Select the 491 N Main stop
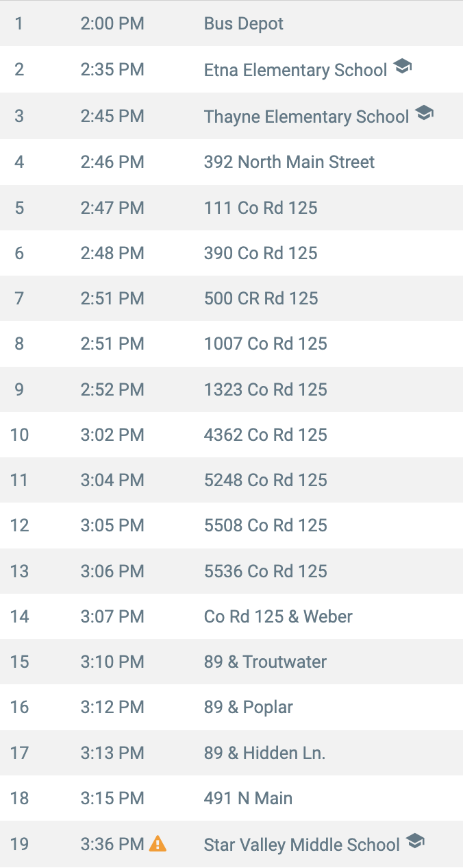Screen dimensions: 463x868 point(231,798)
